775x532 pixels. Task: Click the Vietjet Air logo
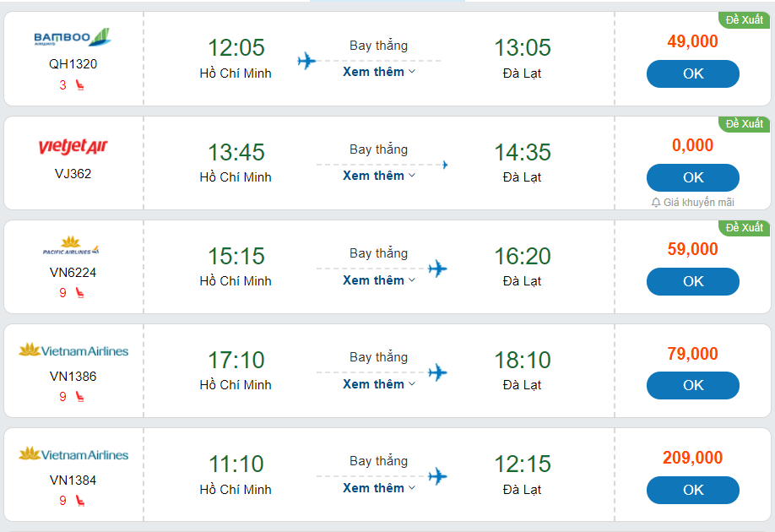[x=73, y=148]
